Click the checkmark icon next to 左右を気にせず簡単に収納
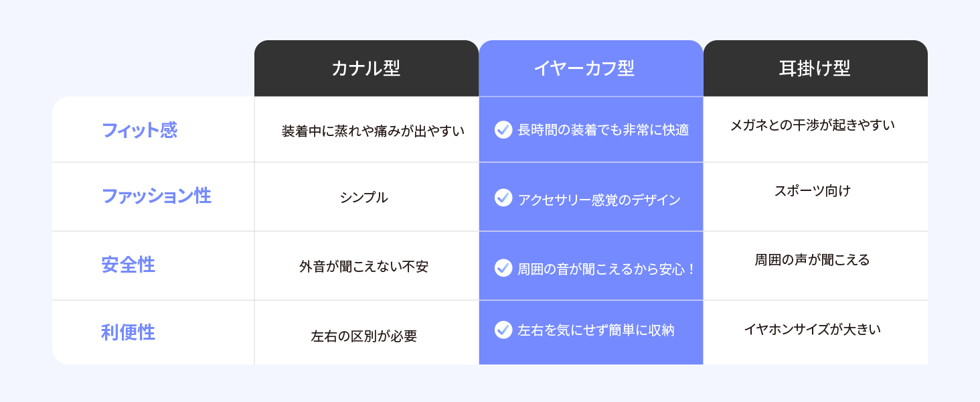Viewport: 980px width, 402px height. point(503,330)
